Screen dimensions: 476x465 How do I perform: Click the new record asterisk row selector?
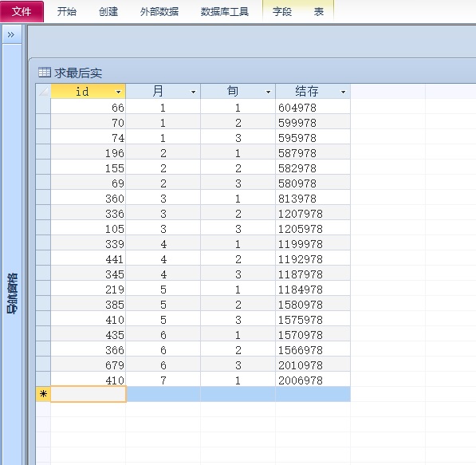tap(43, 394)
